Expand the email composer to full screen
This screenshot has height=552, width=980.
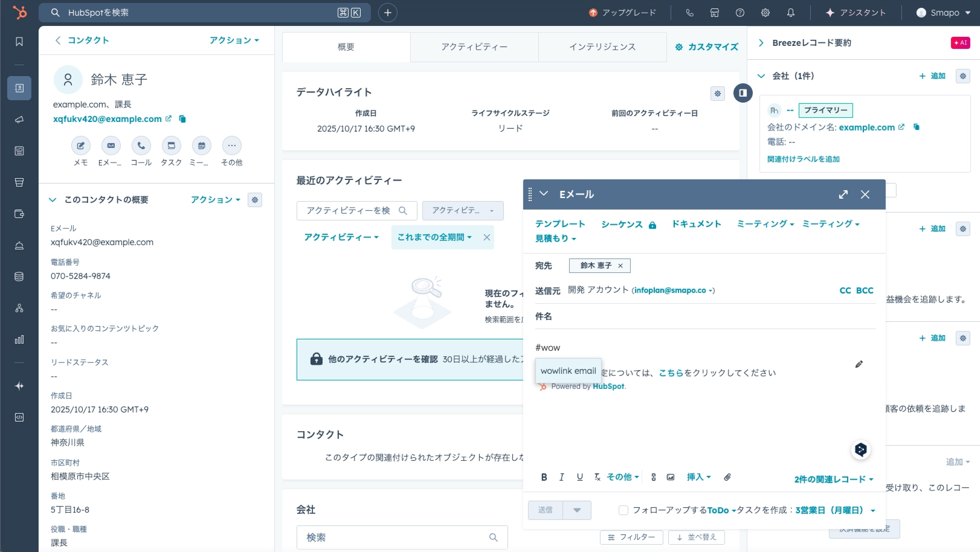click(843, 194)
